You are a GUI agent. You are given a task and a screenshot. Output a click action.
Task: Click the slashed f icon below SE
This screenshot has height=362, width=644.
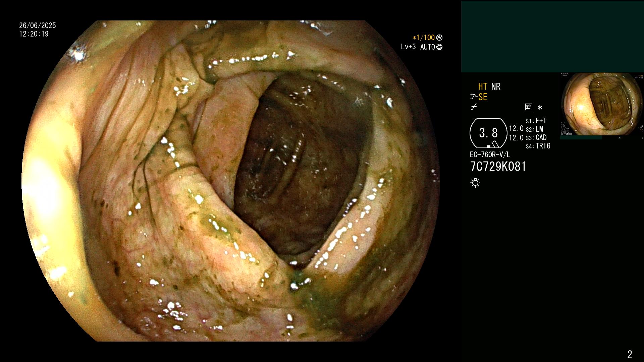point(474,107)
